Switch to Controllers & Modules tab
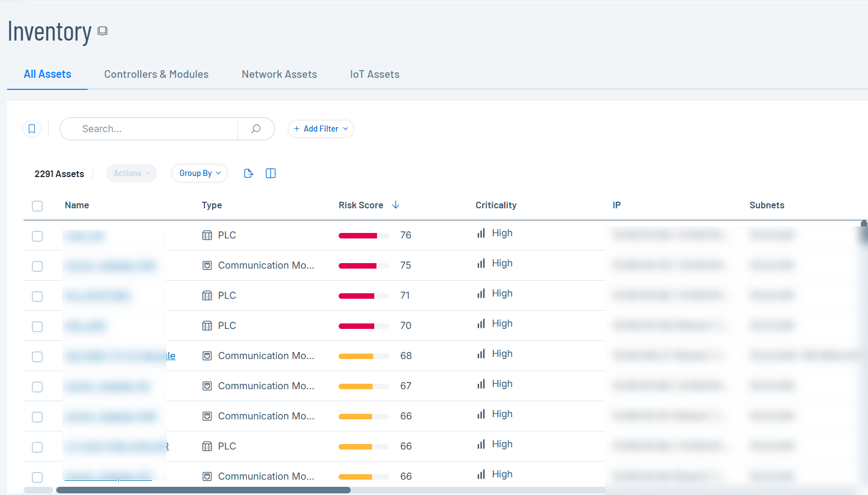The height and width of the screenshot is (495, 868). (156, 75)
